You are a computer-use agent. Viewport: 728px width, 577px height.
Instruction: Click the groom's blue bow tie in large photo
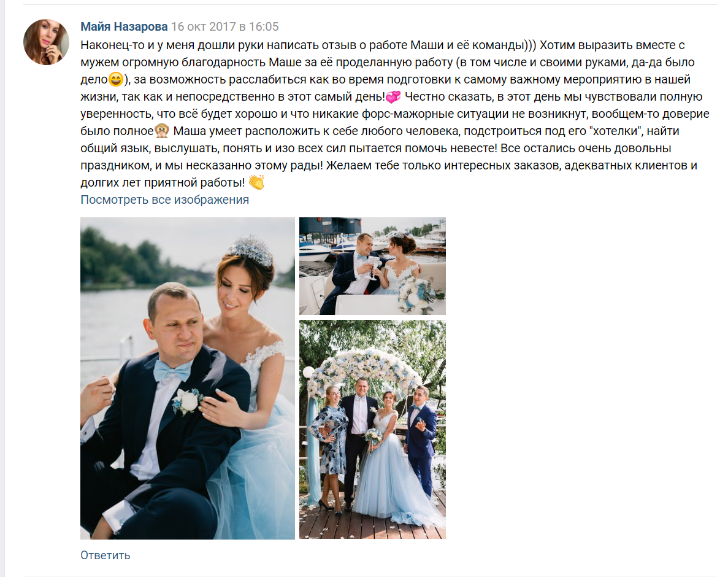(172, 371)
